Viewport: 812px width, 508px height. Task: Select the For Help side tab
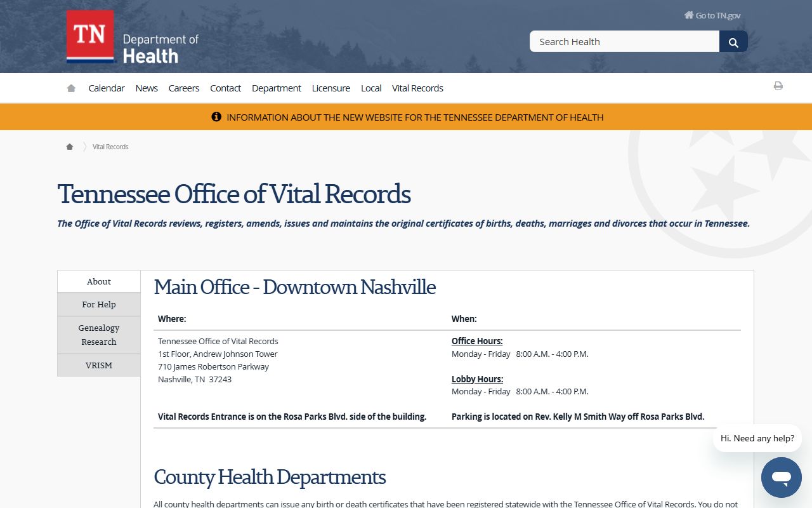click(99, 304)
